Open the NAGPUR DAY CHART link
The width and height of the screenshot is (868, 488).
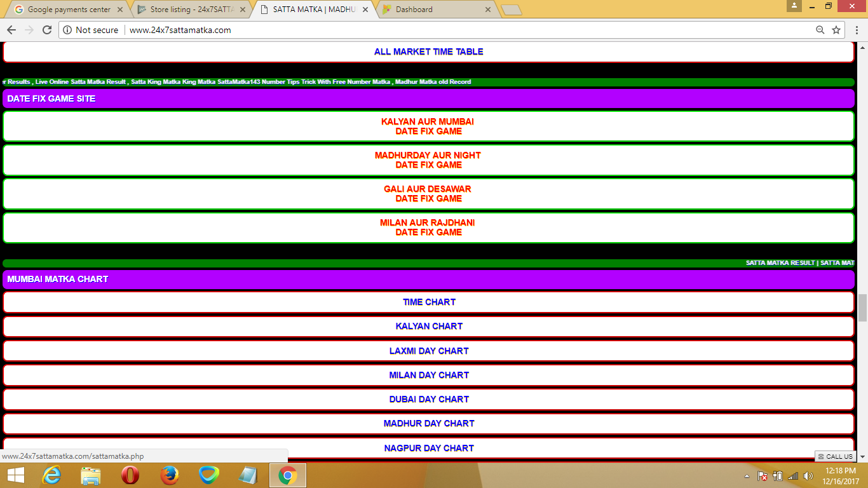pyautogui.click(x=428, y=448)
